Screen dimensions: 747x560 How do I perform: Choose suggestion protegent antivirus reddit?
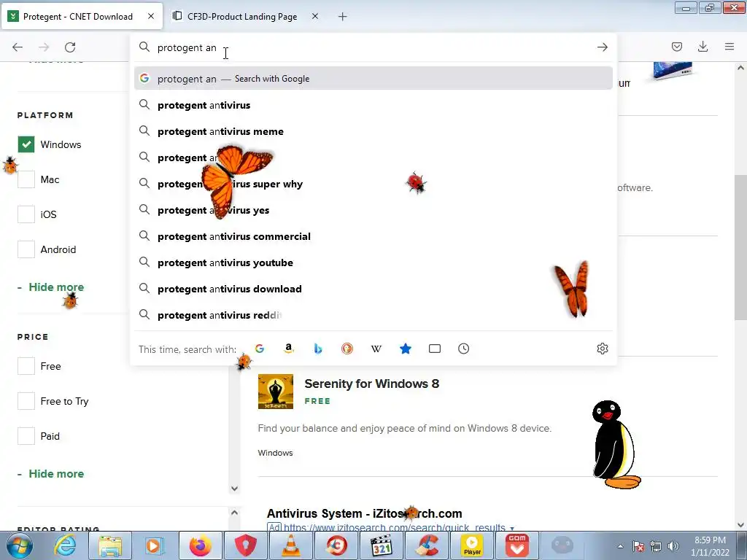pos(373,315)
